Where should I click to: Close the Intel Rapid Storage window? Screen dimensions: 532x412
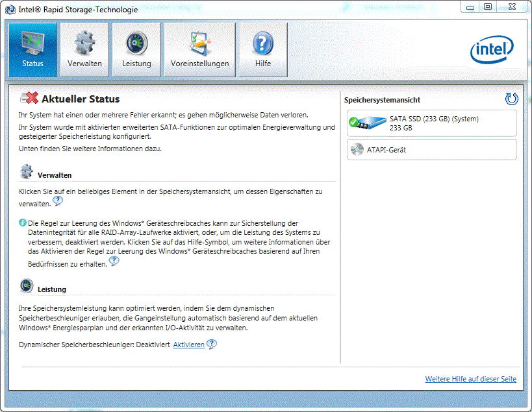[513, 7]
